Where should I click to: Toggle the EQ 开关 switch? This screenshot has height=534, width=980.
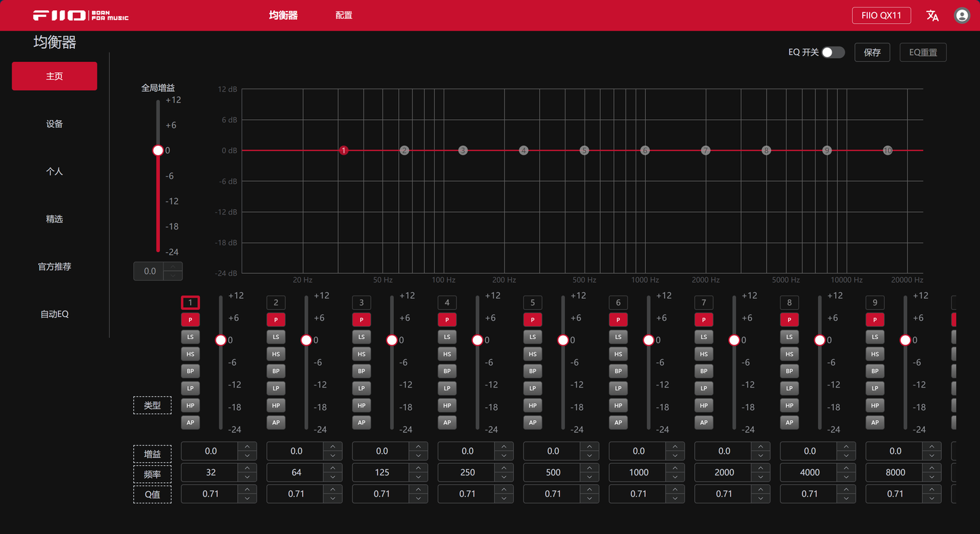[833, 52]
